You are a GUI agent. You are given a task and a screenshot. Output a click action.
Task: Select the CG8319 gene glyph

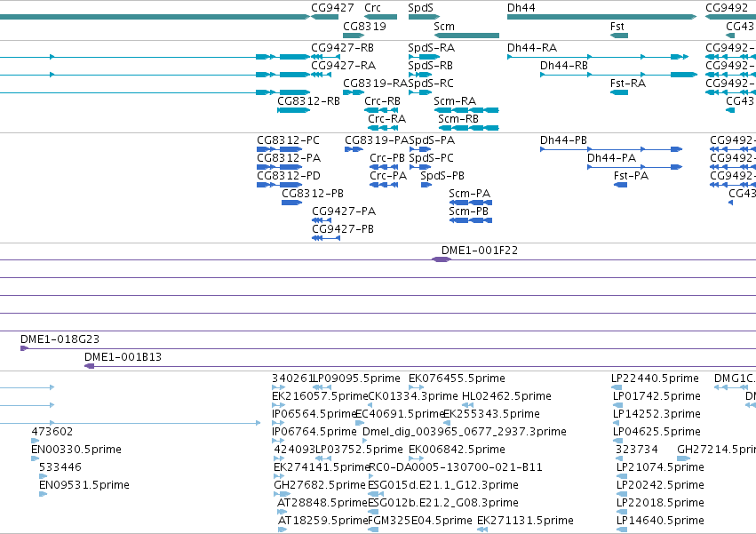354,36
